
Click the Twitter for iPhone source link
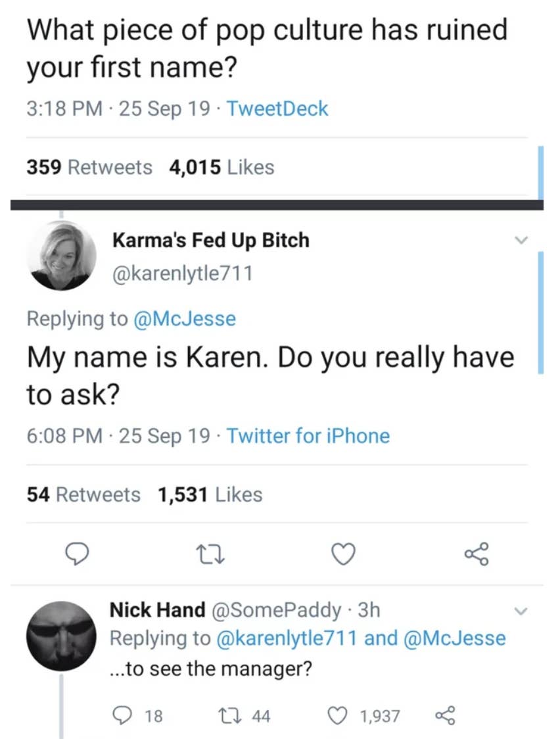click(308, 435)
